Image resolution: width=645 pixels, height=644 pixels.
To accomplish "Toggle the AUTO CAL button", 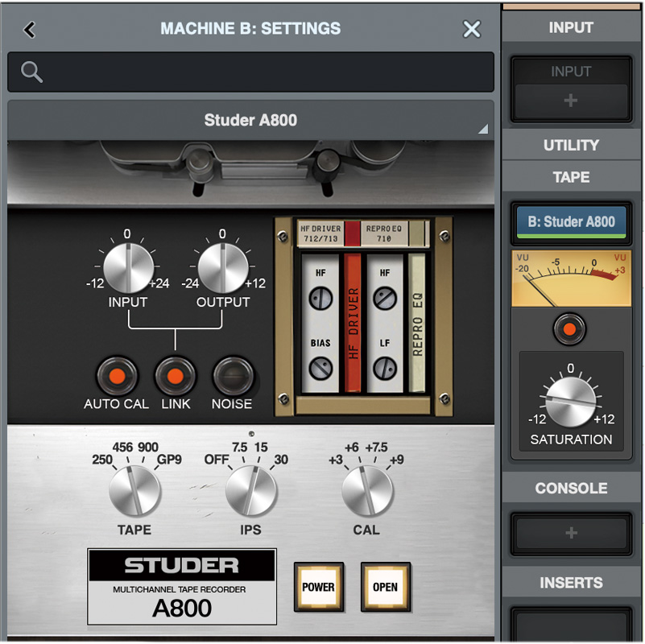I will coord(117,376).
